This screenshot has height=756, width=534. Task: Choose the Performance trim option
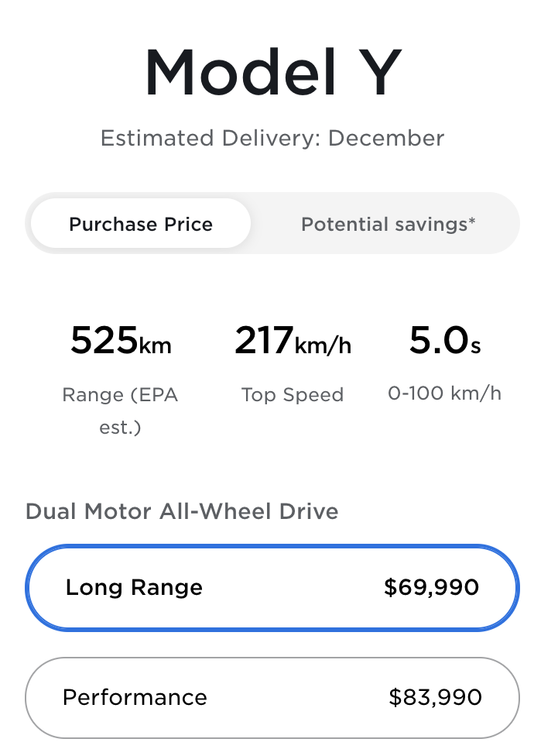(x=272, y=698)
